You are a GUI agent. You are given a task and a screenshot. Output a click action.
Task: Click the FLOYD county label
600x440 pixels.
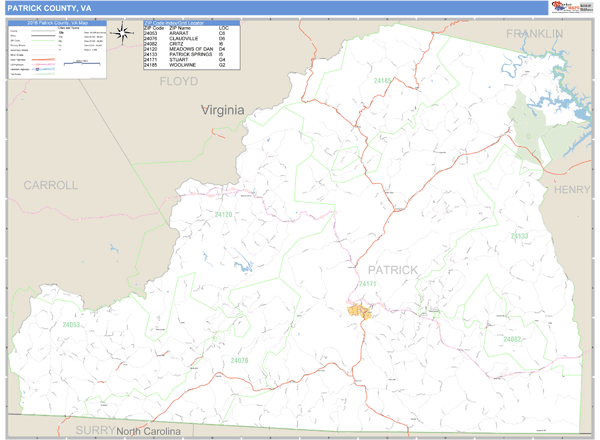pos(179,81)
